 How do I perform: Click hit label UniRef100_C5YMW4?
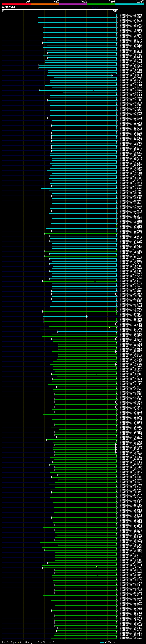[131, 326]
